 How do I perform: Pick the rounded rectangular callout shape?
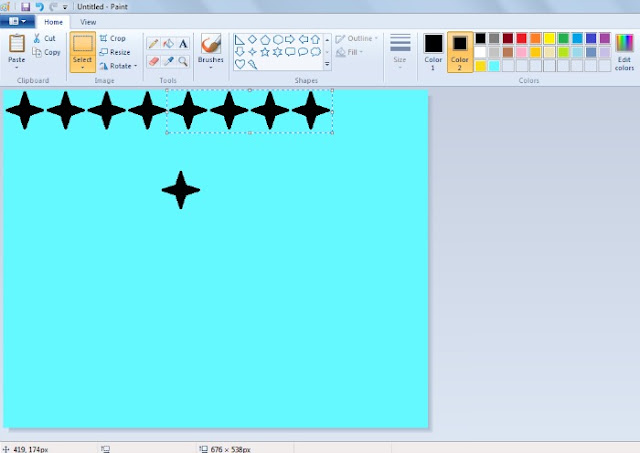click(x=290, y=52)
